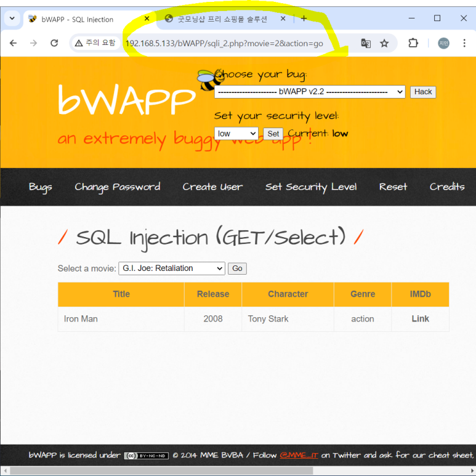This screenshot has height=476, width=476.
Task: Click the IMDb column header
Action: [x=421, y=294]
